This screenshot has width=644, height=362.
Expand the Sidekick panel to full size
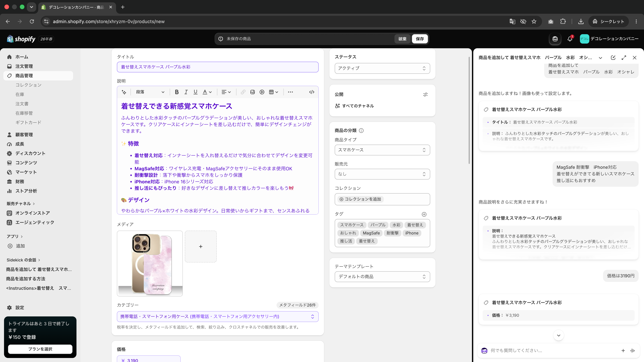pyautogui.click(x=624, y=57)
